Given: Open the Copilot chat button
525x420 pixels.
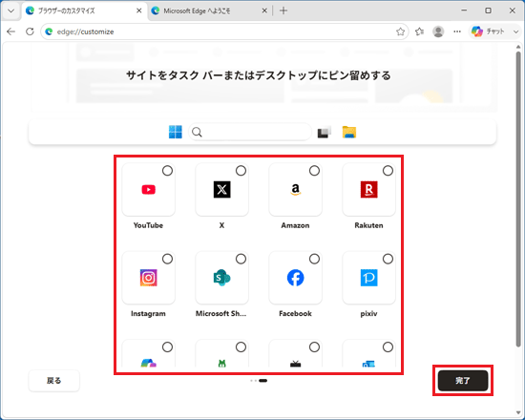Looking at the screenshot, I should coord(488,31).
